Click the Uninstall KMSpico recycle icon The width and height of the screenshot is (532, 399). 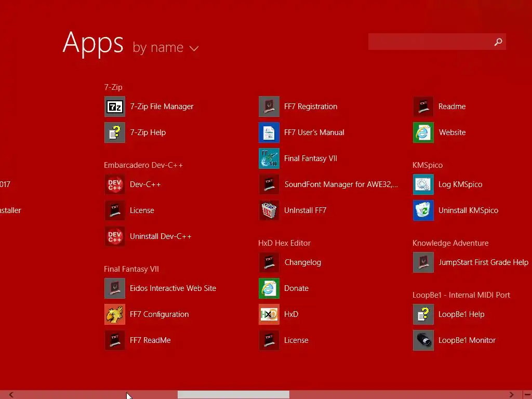point(423,210)
